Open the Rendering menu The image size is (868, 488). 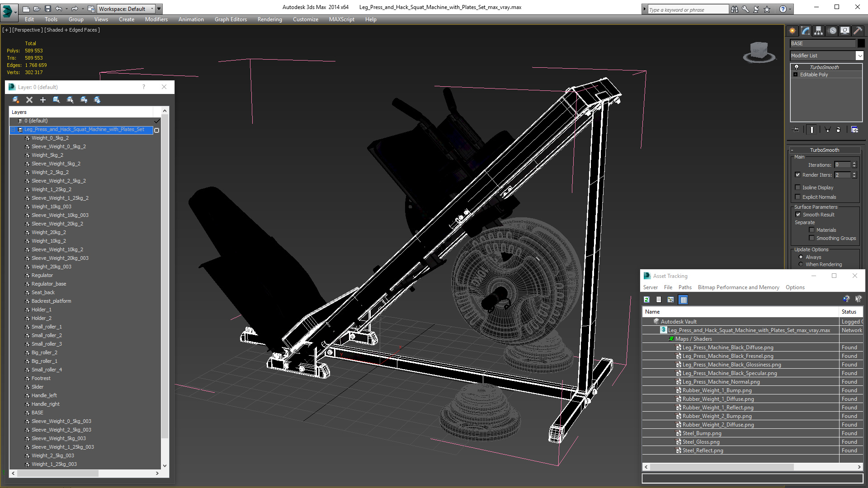click(269, 19)
